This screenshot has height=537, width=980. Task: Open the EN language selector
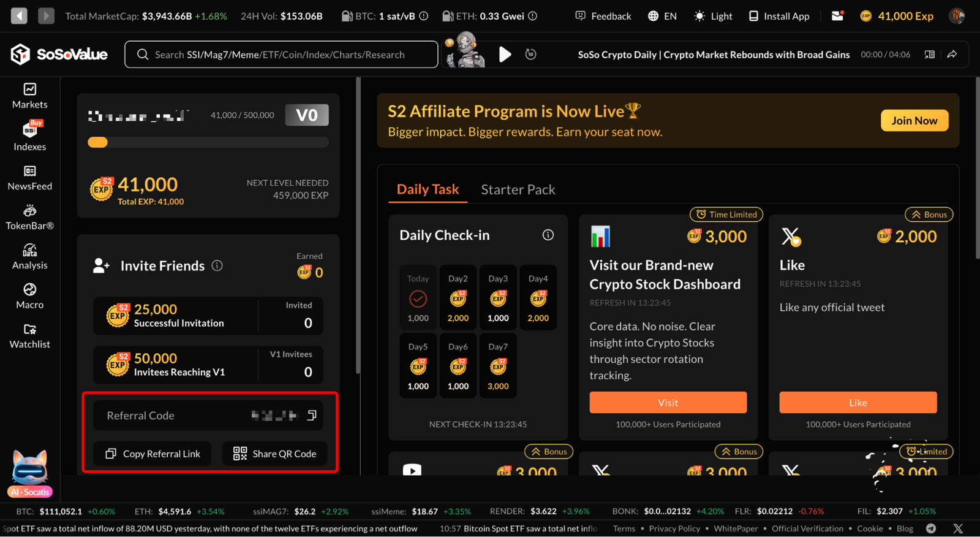click(662, 16)
